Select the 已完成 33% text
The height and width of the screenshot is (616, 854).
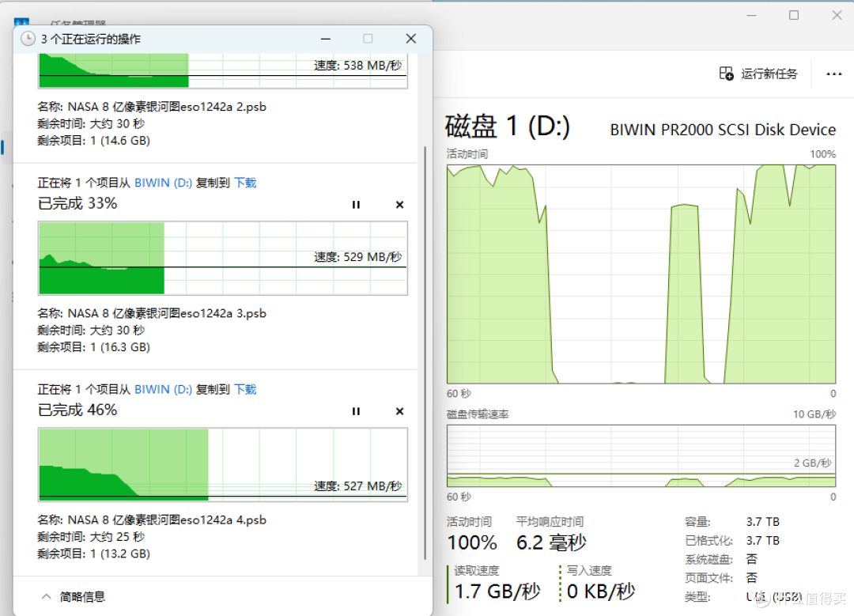pyautogui.click(x=77, y=203)
